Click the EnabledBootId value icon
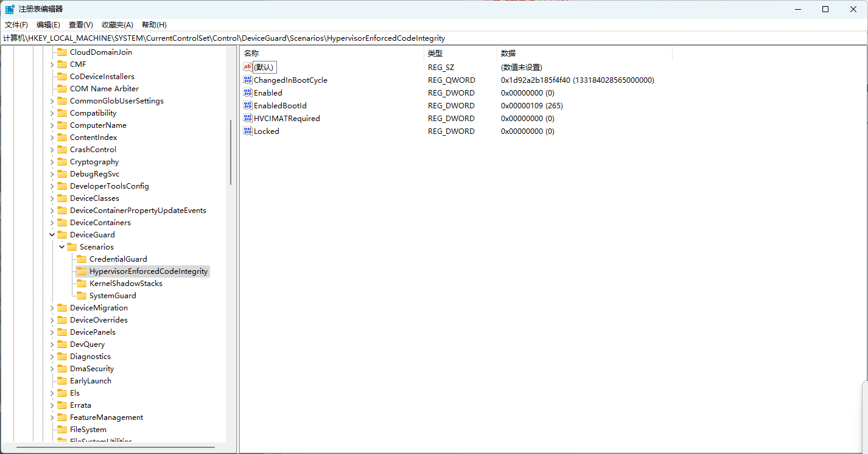 (x=248, y=105)
